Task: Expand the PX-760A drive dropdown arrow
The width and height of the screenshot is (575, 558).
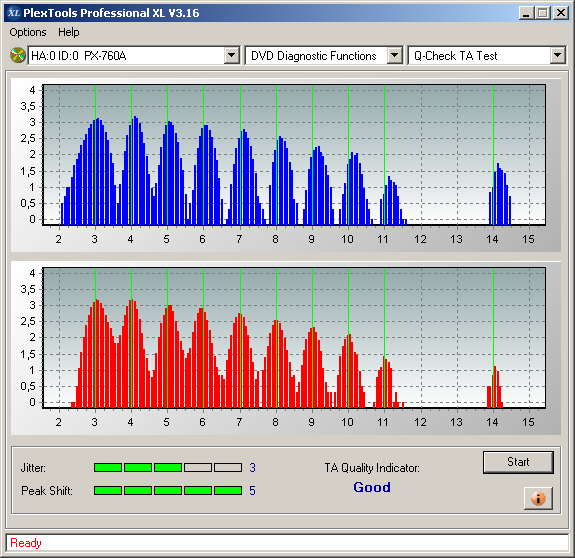Action: 231,56
